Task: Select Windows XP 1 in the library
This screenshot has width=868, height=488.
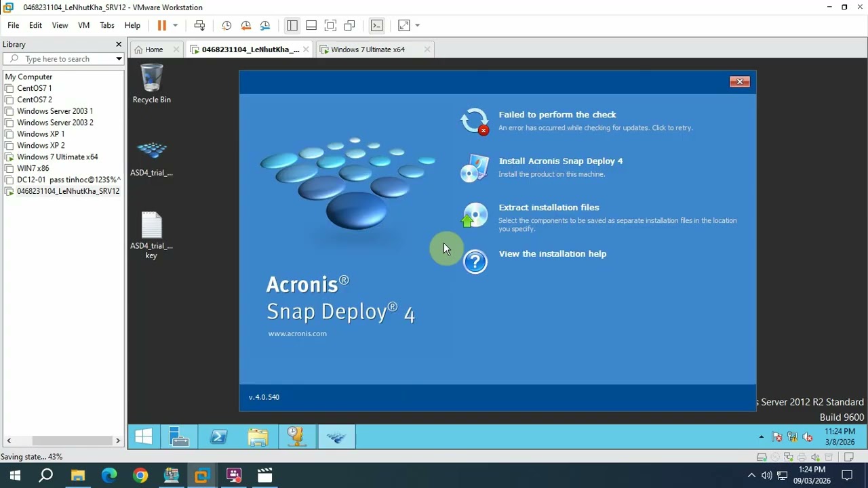Action: [41, 134]
